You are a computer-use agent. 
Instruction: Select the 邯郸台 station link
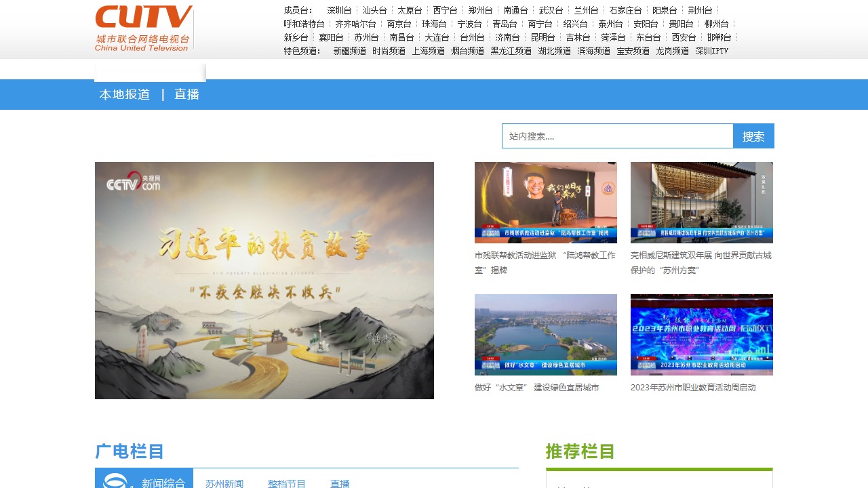point(719,37)
